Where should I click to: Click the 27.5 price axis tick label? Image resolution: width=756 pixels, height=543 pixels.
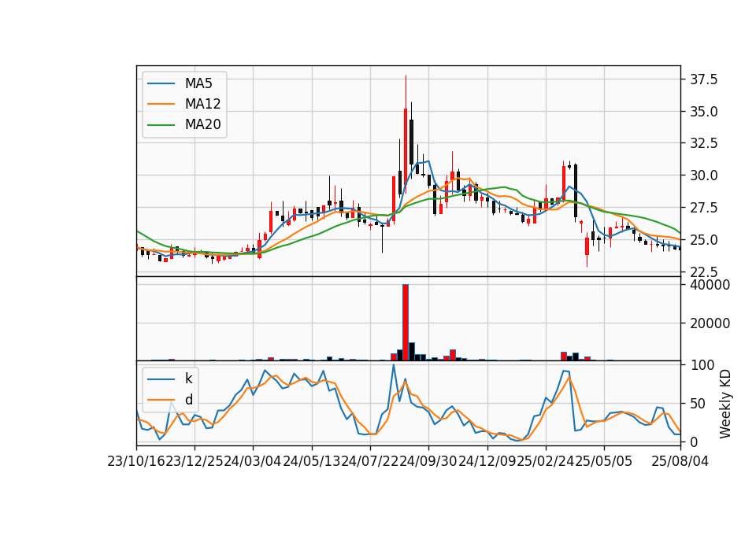pyautogui.click(x=703, y=208)
